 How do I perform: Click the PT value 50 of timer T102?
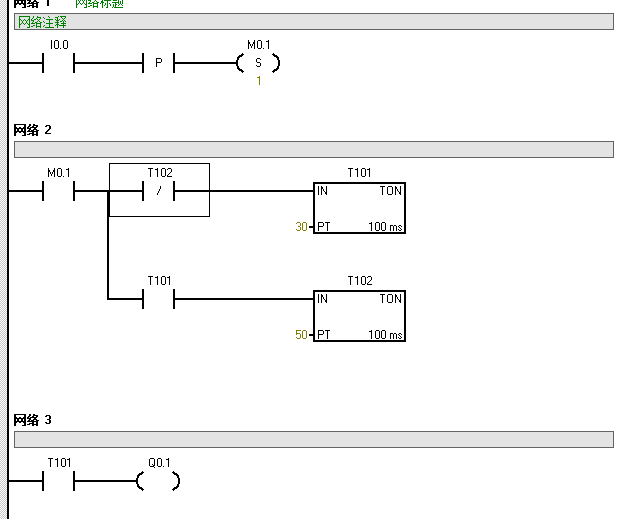pyautogui.click(x=301, y=334)
